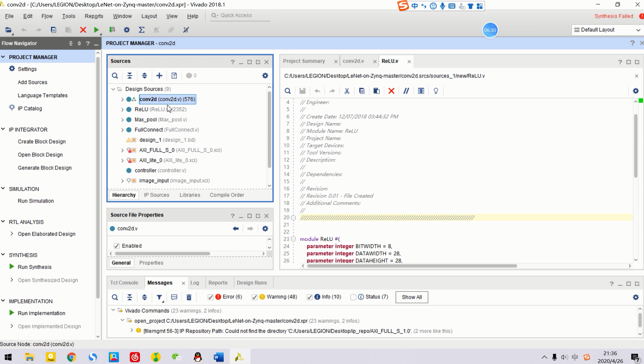Switch to the Project Summary tab
This screenshot has width=644, height=364.
tap(304, 61)
